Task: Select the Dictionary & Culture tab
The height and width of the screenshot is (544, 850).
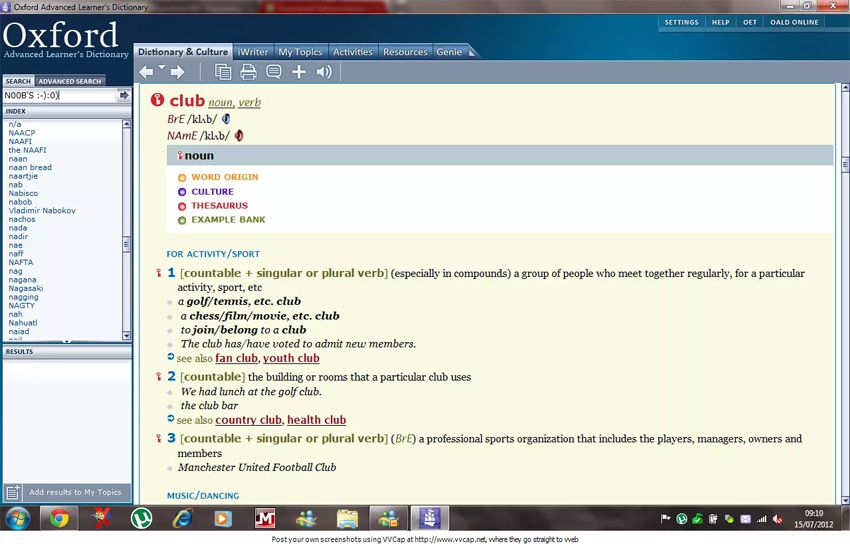Action: [x=183, y=52]
